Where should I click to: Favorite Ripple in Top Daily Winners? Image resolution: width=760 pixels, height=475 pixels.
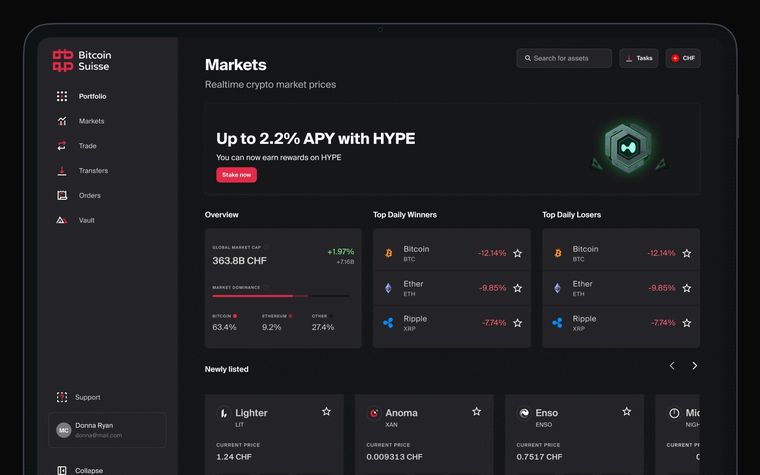518,323
